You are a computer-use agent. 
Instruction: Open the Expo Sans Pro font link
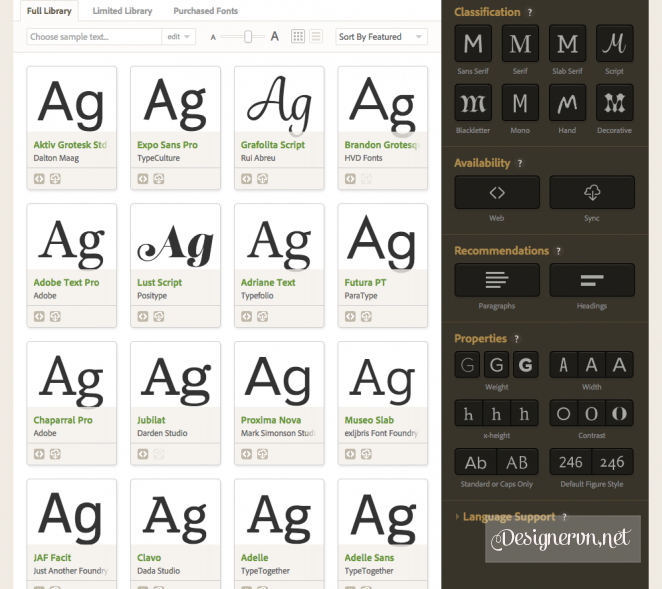[167, 145]
